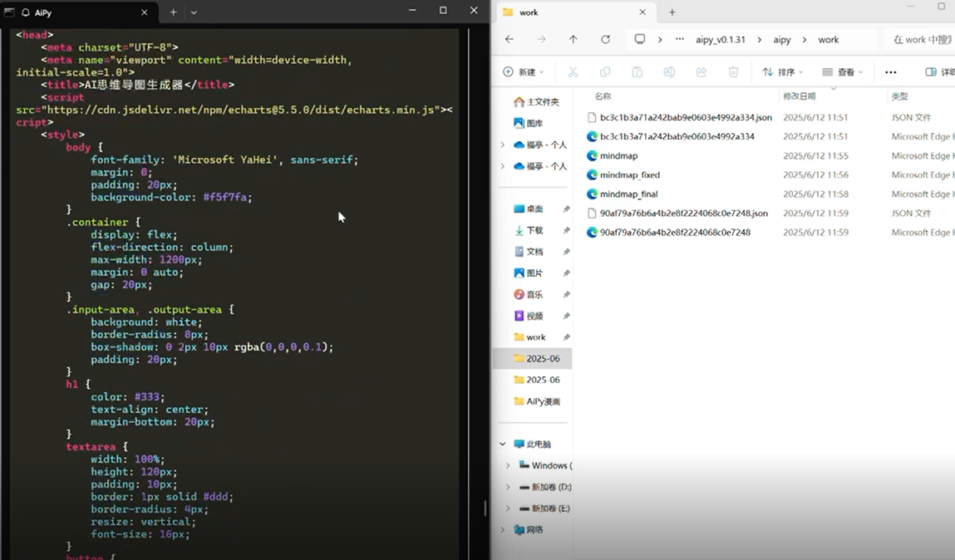Sort files by the 修改日期 column header
The height and width of the screenshot is (560, 955).
coord(799,96)
